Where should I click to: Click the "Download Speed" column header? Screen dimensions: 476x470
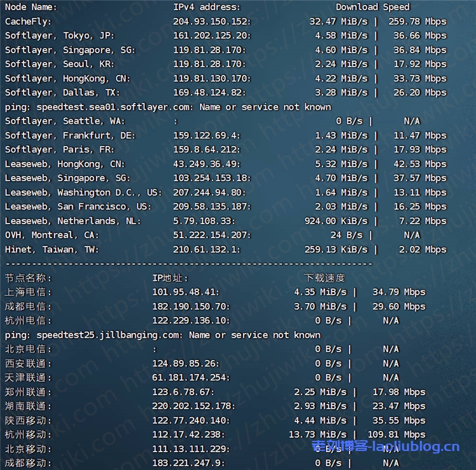pyautogui.click(x=373, y=7)
